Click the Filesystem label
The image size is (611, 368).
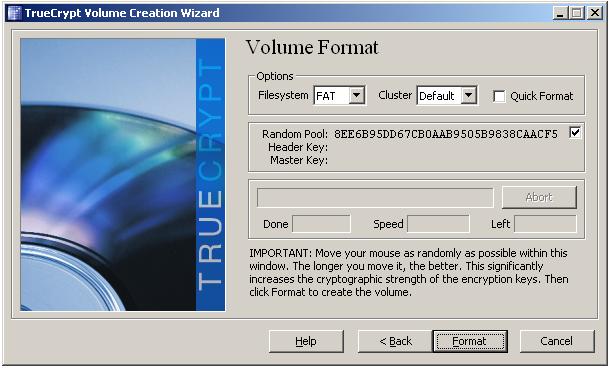(283, 96)
